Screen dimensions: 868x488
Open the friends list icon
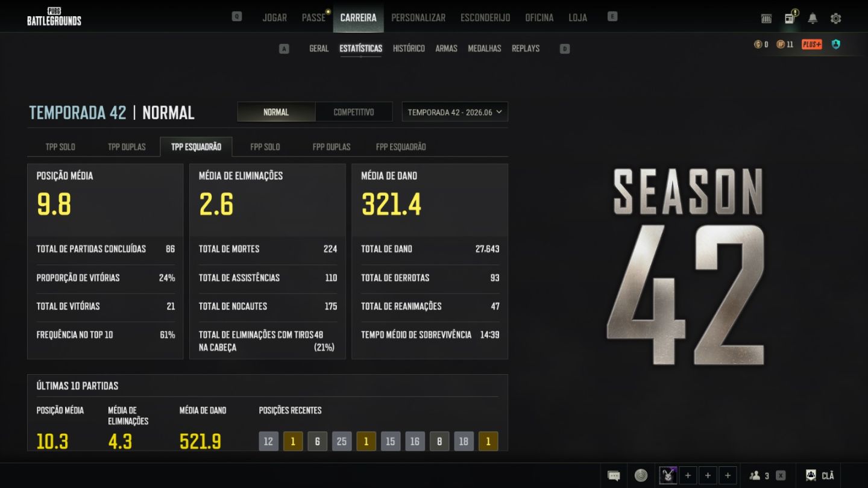pos(755,476)
